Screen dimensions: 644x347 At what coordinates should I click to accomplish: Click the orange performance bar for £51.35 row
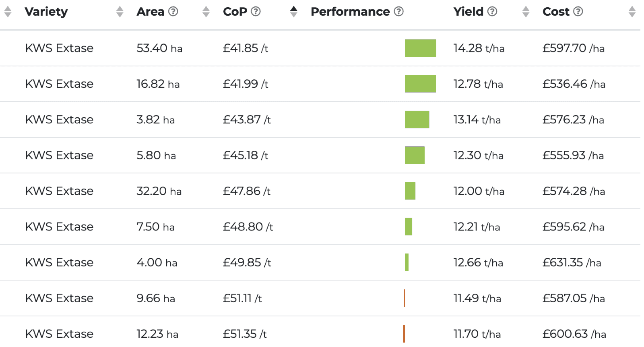coord(404,334)
